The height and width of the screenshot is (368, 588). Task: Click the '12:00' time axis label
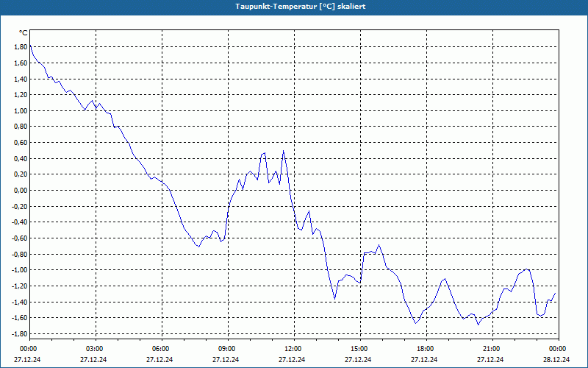(292, 349)
